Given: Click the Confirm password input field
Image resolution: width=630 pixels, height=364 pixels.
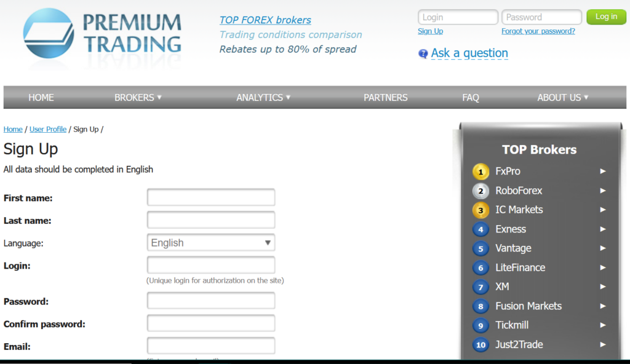Looking at the screenshot, I should pos(211,323).
